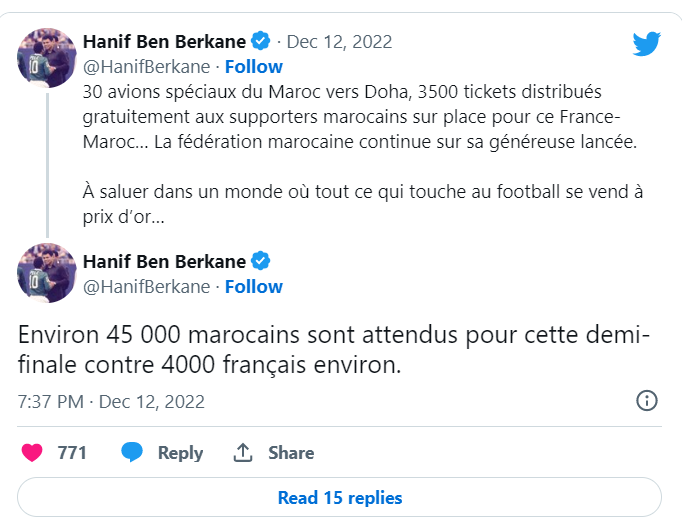Click the Share upload arrow icon
The image size is (682, 526).
pyautogui.click(x=242, y=452)
